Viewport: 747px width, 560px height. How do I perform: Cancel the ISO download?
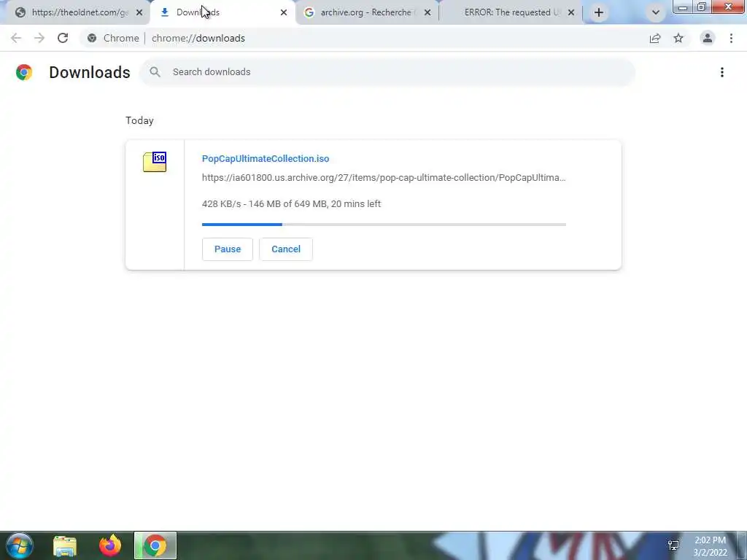[286, 249]
